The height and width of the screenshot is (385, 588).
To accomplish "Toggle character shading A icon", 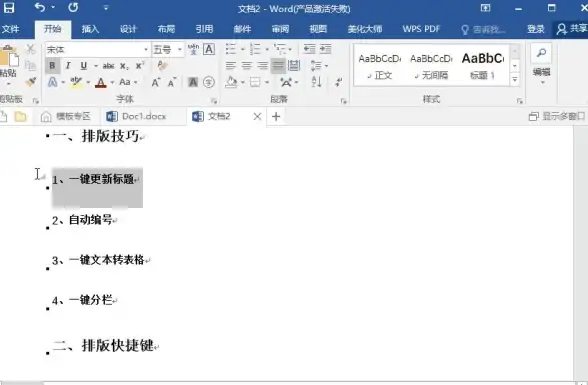I will [193, 82].
